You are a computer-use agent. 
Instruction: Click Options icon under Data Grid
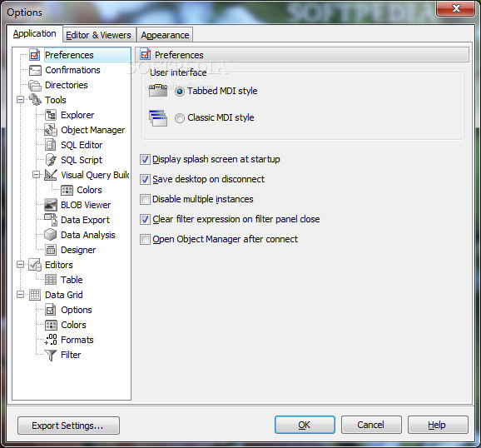point(51,310)
